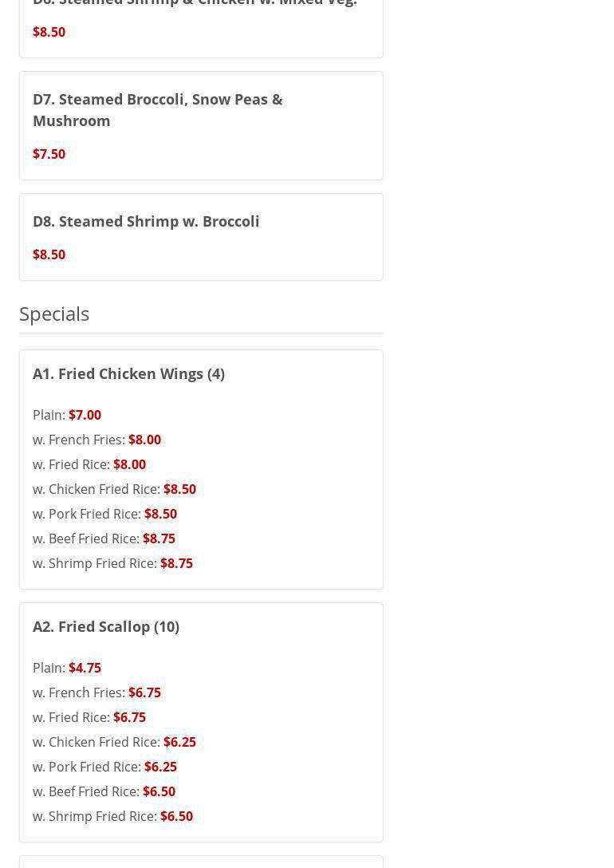Select chicken wings w. Chicken Fried Rice
Screen dimensions: 614x868
pos(114,489)
